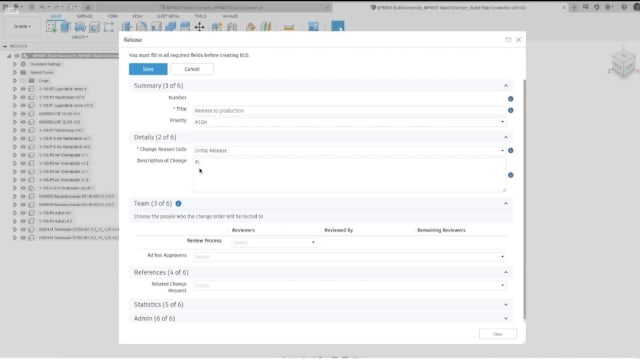Click into the Title input field

coord(349,110)
